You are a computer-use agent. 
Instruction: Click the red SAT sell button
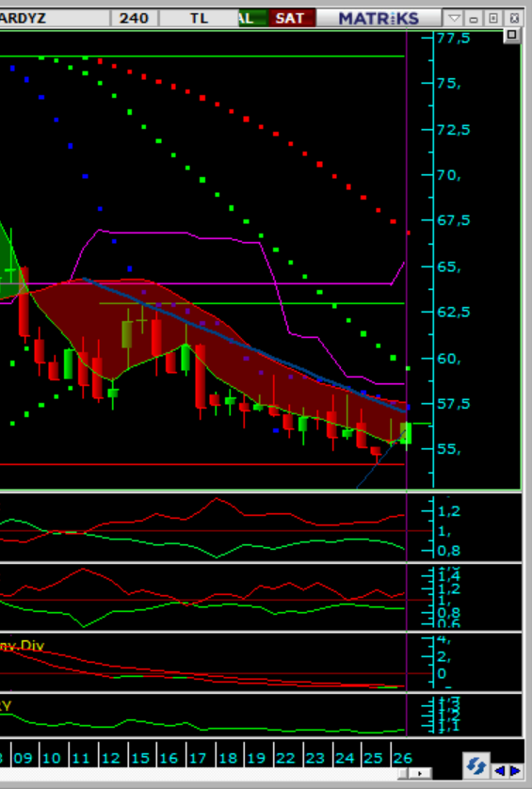pyautogui.click(x=290, y=19)
